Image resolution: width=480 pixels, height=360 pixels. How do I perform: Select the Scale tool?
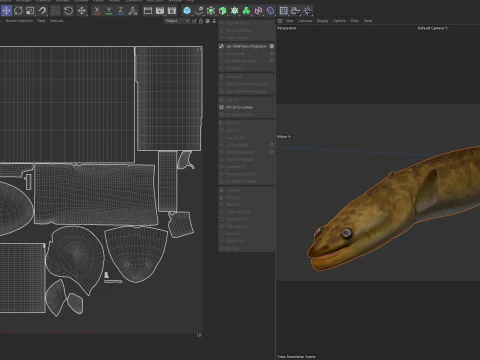[30, 11]
